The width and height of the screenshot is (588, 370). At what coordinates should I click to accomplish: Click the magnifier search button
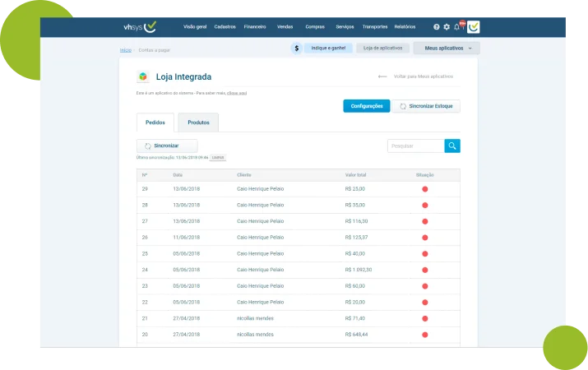coord(452,146)
